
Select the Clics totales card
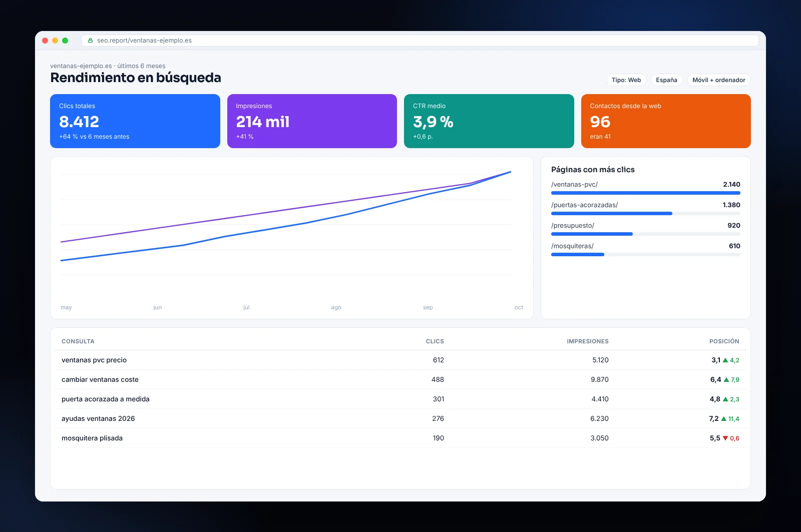click(x=135, y=121)
